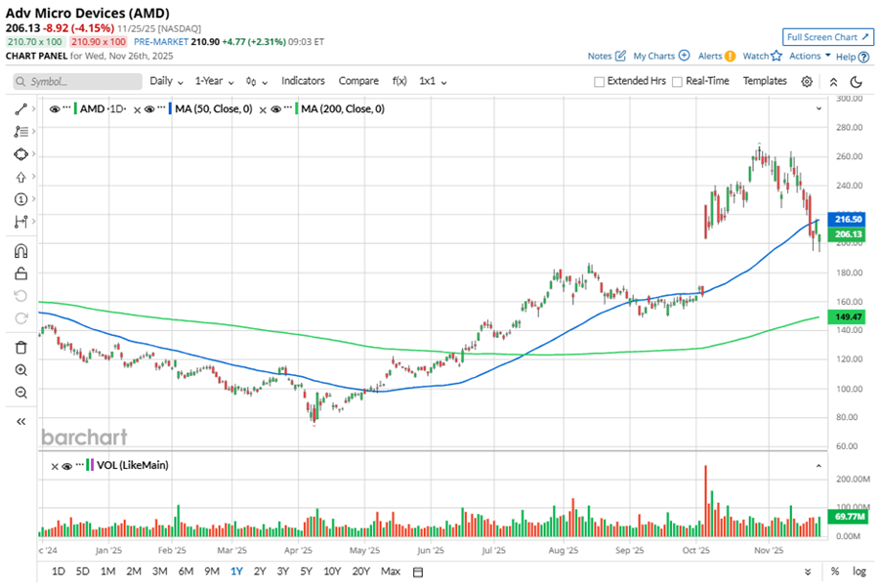The width and height of the screenshot is (881, 588).
Task: Click the Full Screen Chart button
Action: click(x=827, y=37)
